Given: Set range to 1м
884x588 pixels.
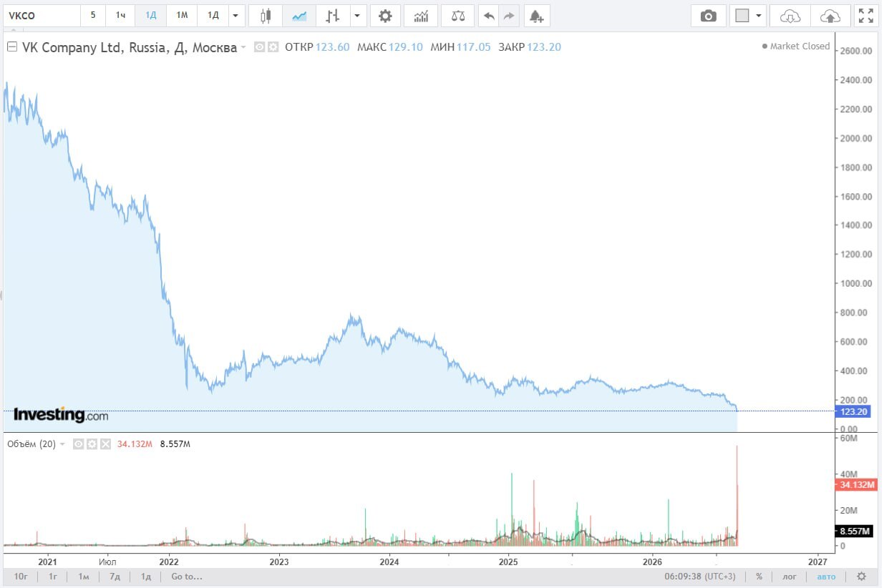Looking at the screenshot, I should [84, 577].
